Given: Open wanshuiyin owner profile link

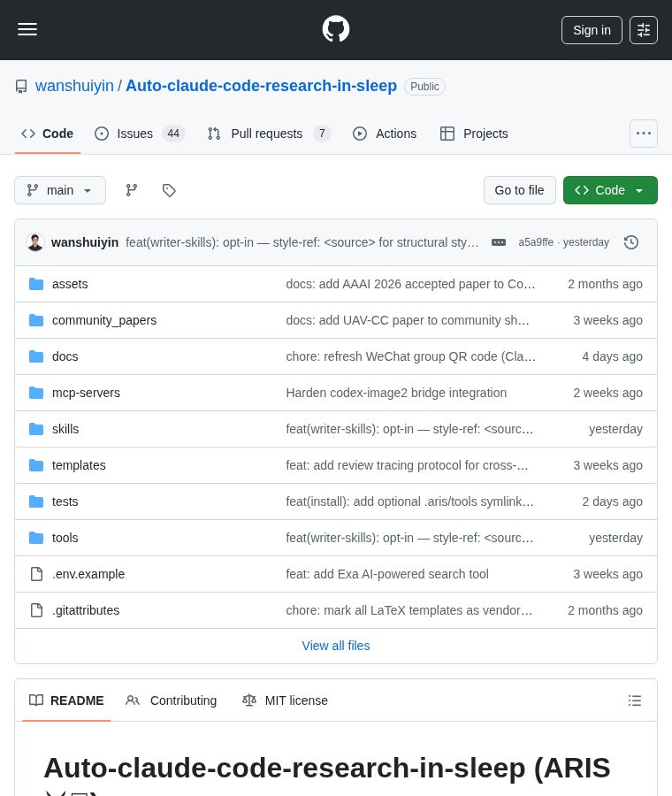Looking at the screenshot, I should (74, 86).
